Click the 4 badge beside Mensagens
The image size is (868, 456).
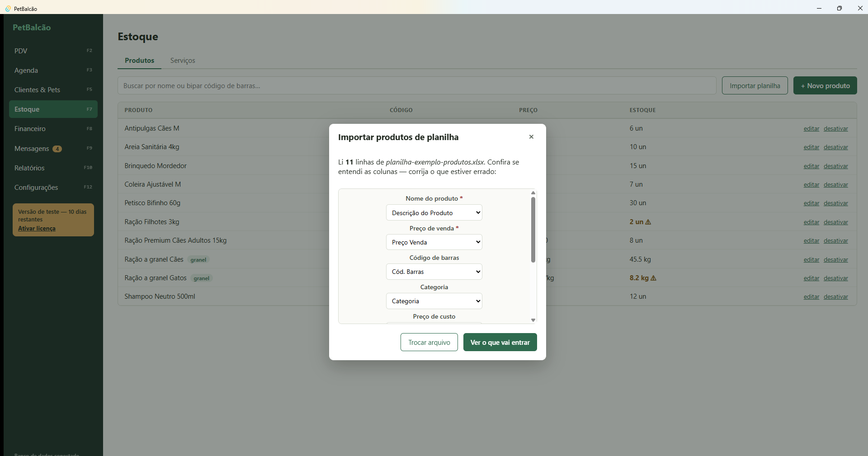click(57, 149)
